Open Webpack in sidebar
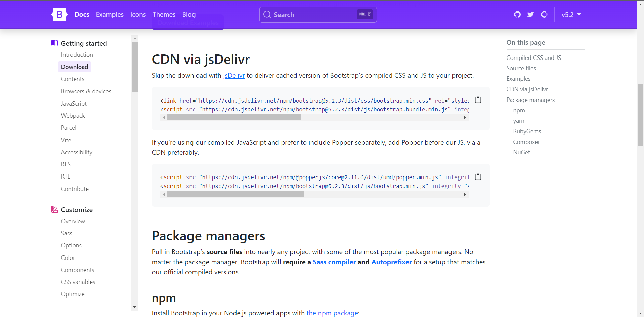The image size is (644, 317). coord(73,116)
